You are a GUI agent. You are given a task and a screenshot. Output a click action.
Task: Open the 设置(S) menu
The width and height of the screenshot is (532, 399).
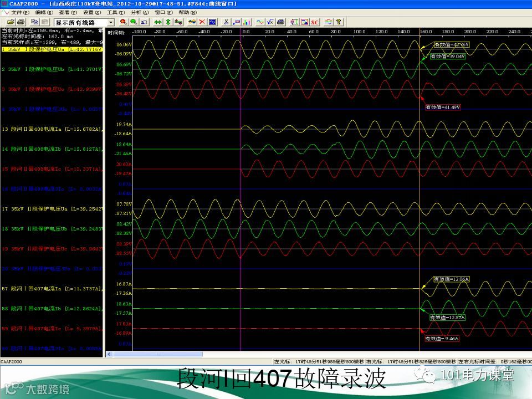click(x=91, y=12)
